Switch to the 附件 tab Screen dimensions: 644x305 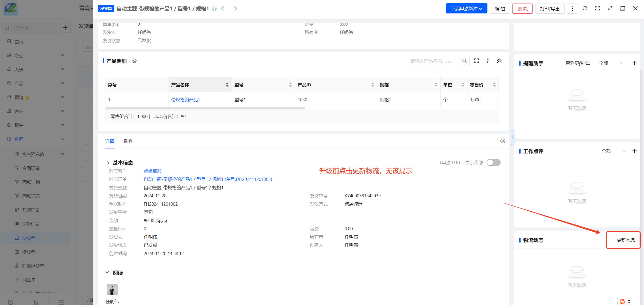point(128,141)
